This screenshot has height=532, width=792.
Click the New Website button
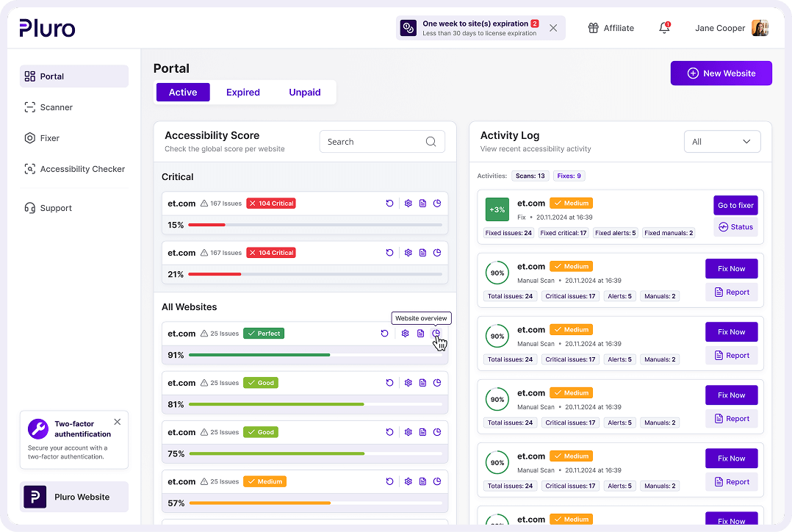coord(721,73)
